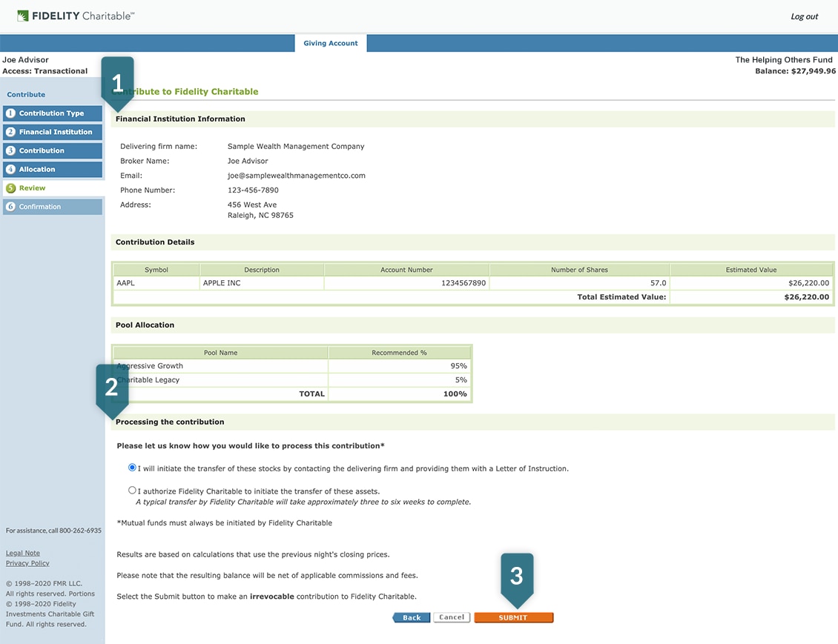Viewport: 838px width, 644px height.
Task: Log out of the account
Action: point(805,16)
